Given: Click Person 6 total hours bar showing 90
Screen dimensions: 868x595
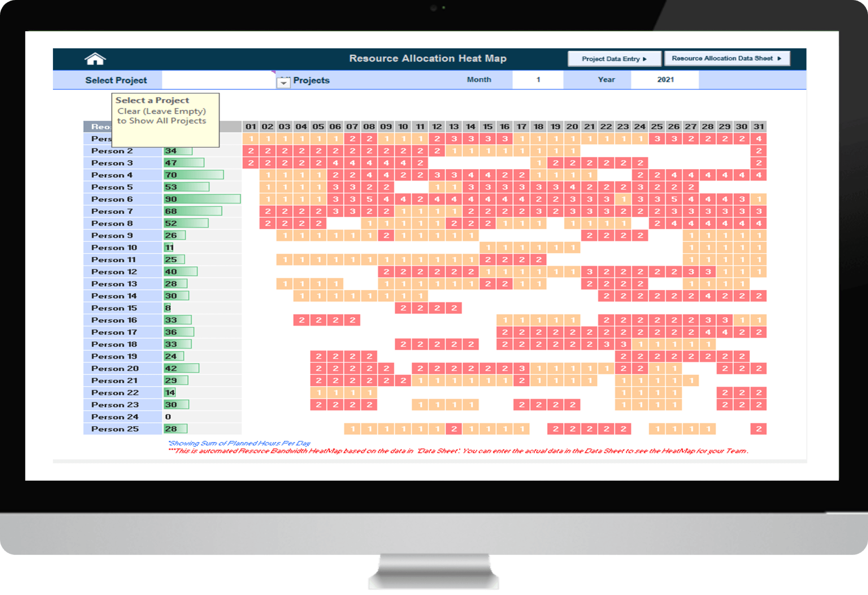Looking at the screenshot, I should point(202,199).
